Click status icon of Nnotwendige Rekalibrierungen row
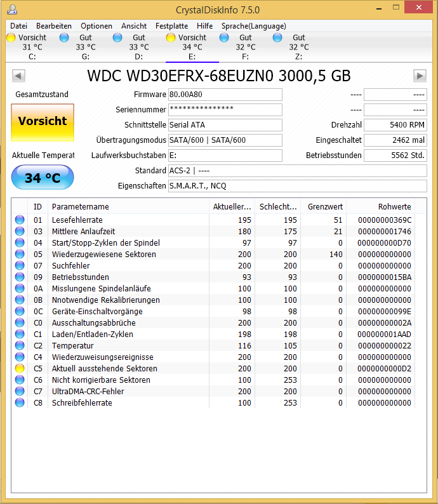Image resolution: width=438 pixels, height=504 pixels. point(20,300)
